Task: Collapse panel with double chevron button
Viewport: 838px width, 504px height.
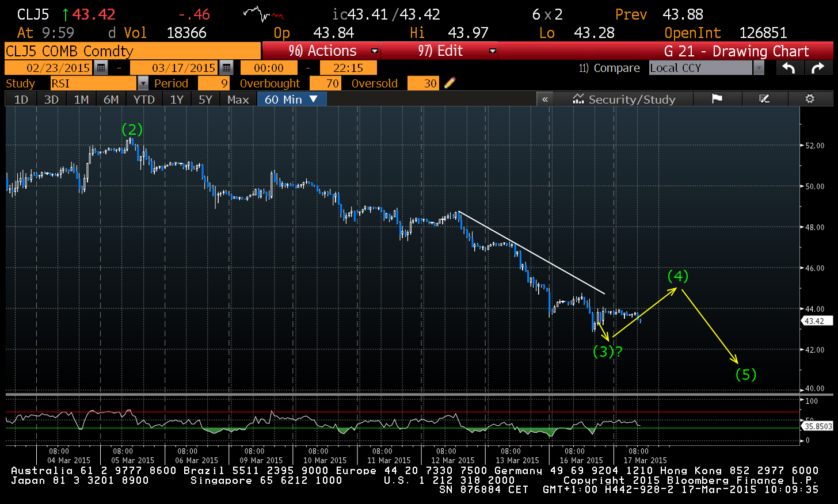Action: coord(545,99)
